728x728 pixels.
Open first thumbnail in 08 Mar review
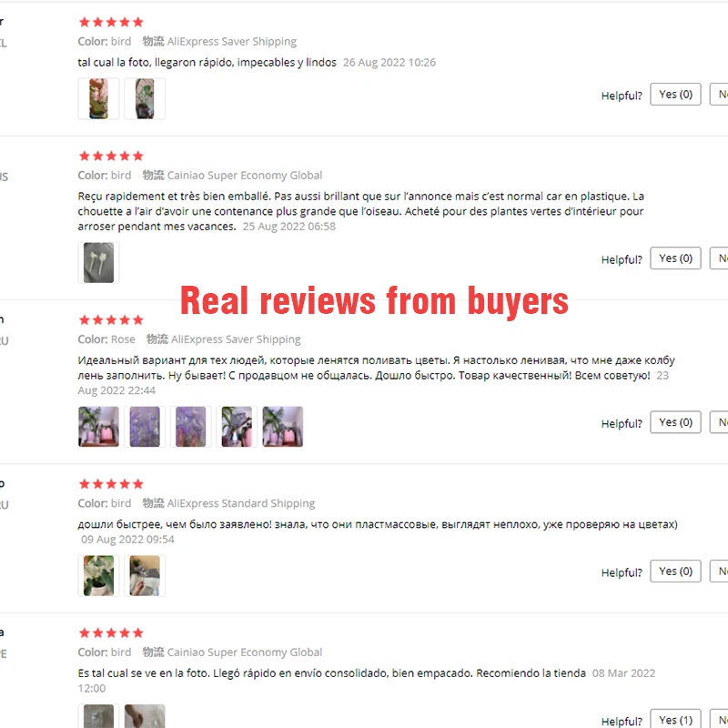pyautogui.click(x=98, y=716)
